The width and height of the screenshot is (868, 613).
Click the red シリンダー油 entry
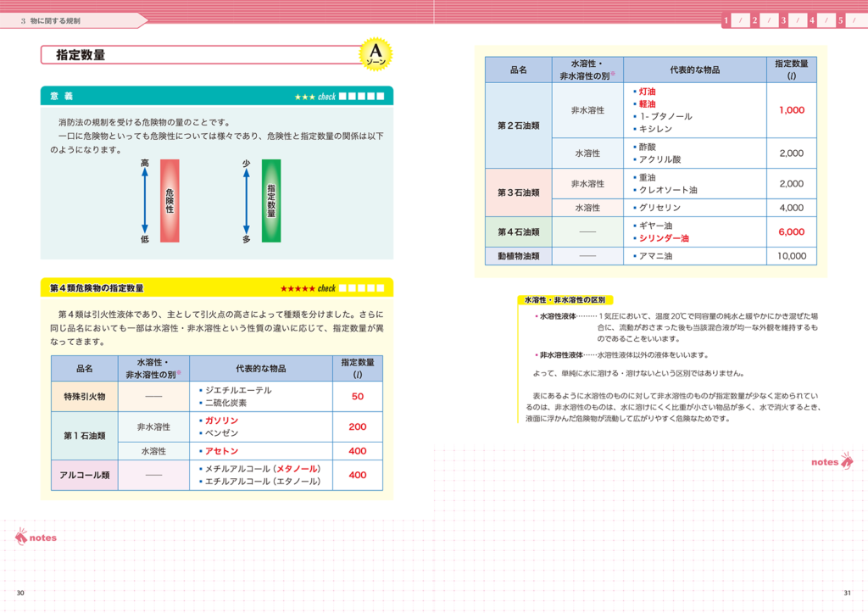[664, 238]
